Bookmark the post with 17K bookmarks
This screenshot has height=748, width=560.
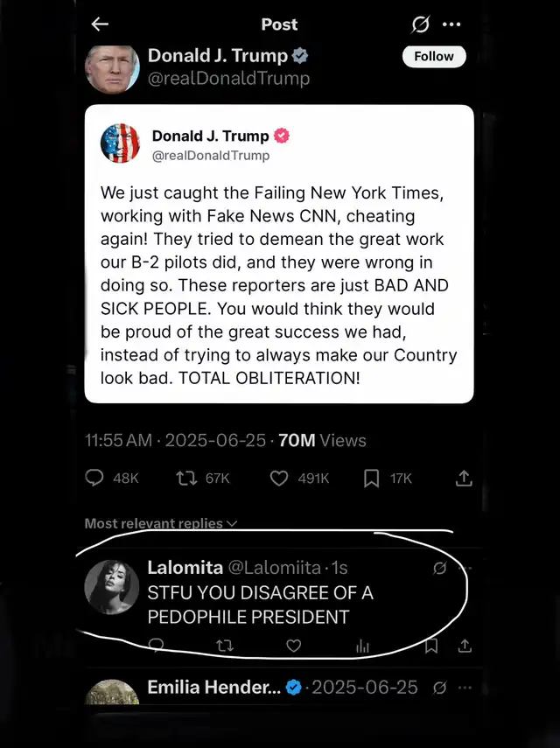372,478
